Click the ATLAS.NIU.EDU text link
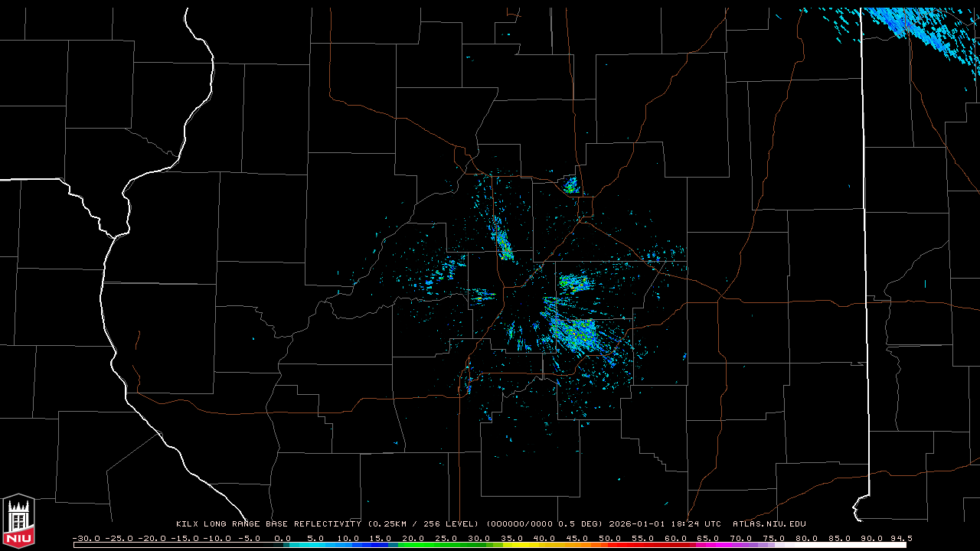 [769, 524]
